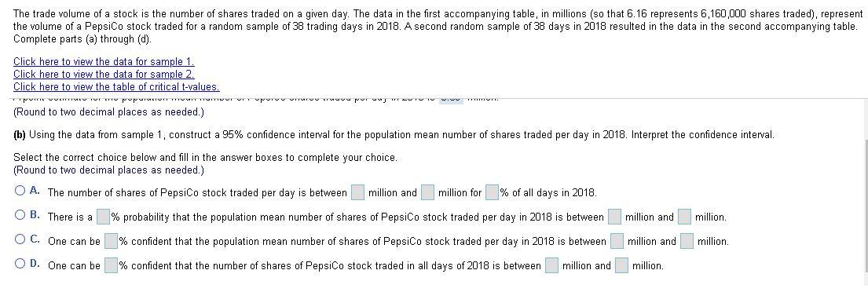
Task: Select answer choice A radio button
Action: click(x=20, y=192)
